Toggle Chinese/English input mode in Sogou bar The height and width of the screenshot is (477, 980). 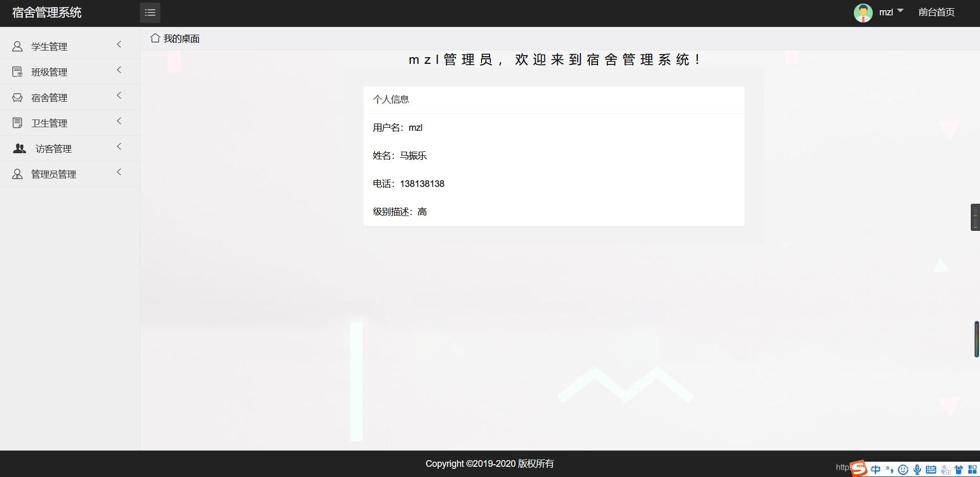pos(876,469)
